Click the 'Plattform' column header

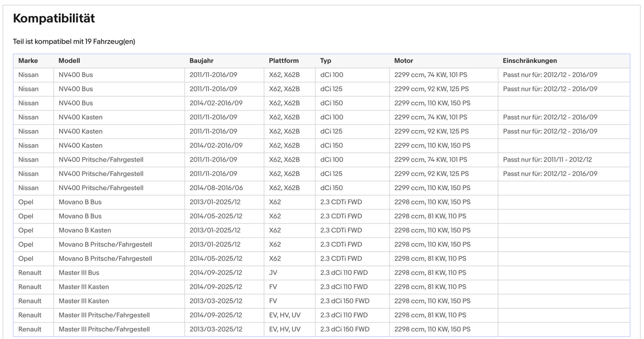pyautogui.click(x=283, y=61)
